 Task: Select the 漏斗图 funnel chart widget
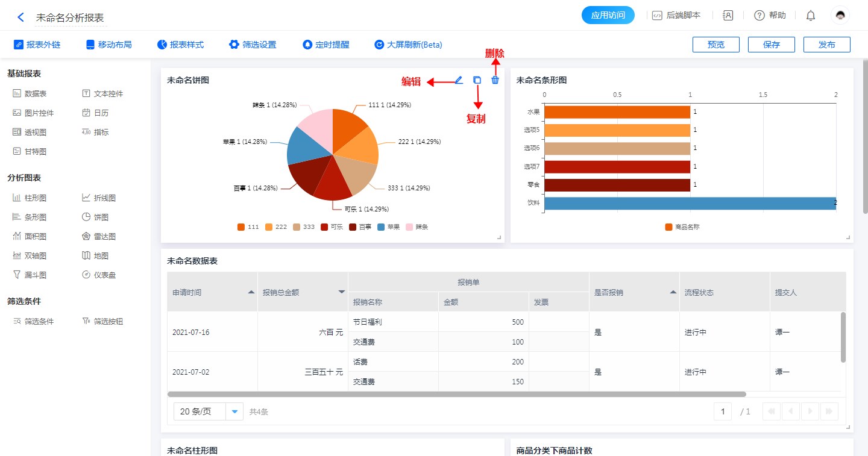[30, 275]
